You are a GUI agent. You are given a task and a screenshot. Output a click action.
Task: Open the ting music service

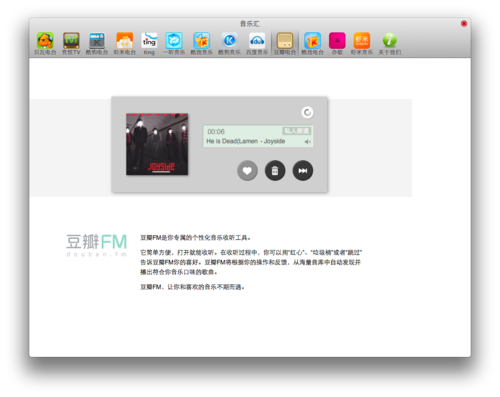click(149, 44)
